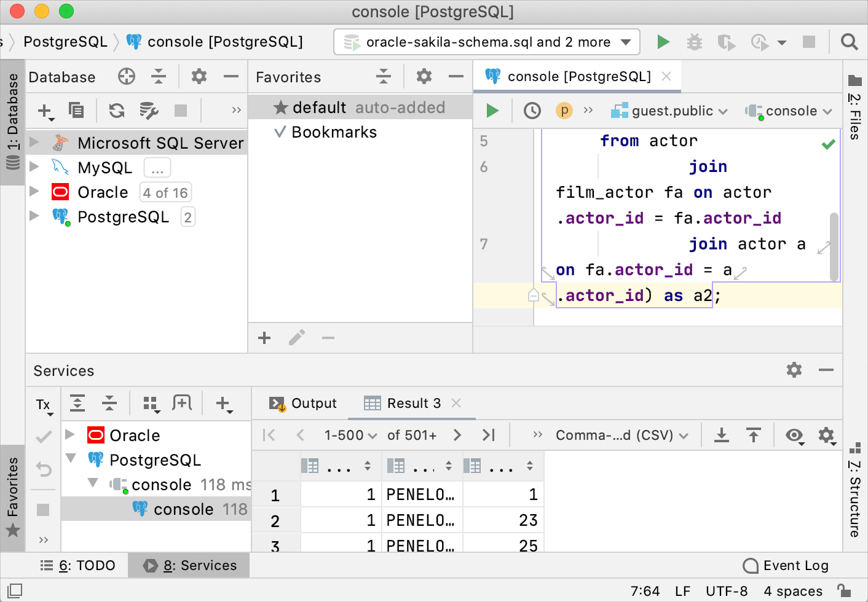Click the debug bug icon in toolbar
Screen dimensions: 868x602
pos(694,42)
